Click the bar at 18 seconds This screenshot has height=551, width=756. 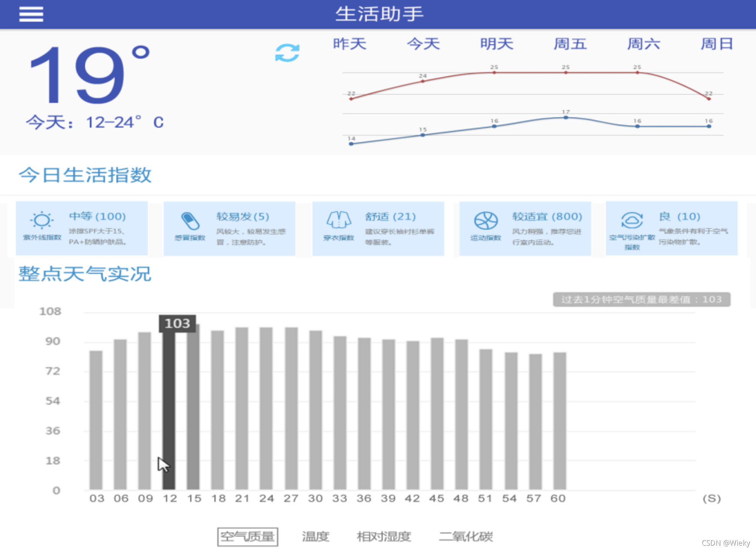[217, 410]
